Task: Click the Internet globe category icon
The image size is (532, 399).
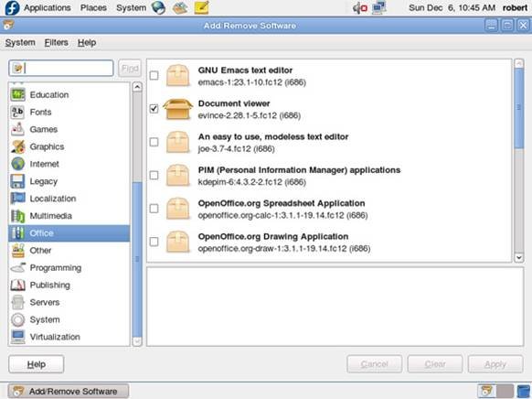Action: coord(17,164)
